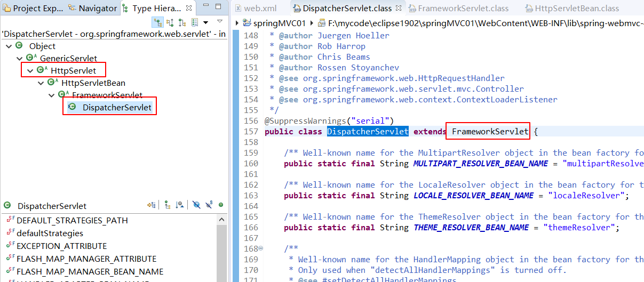Open dropdown arrow beside Previous Type Hierarchies
Viewport: 644px width, 282px height.
pyautogui.click(x=205, y=22)
